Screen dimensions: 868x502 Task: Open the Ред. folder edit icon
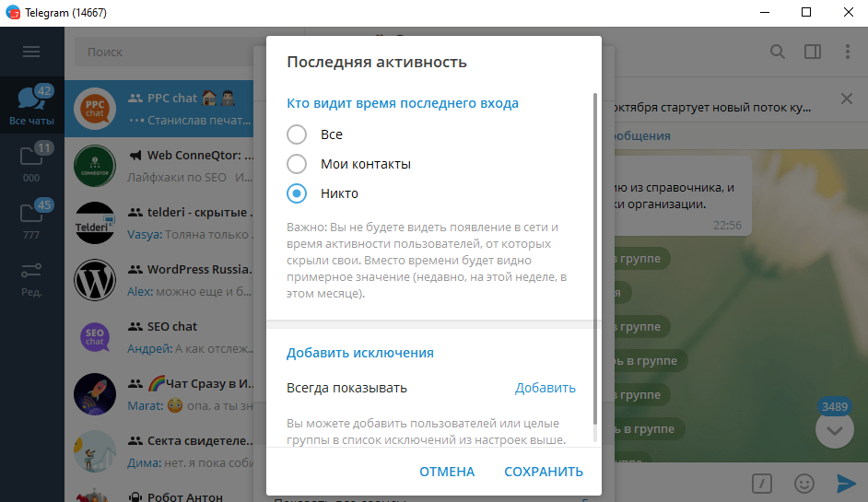(31, 278)
